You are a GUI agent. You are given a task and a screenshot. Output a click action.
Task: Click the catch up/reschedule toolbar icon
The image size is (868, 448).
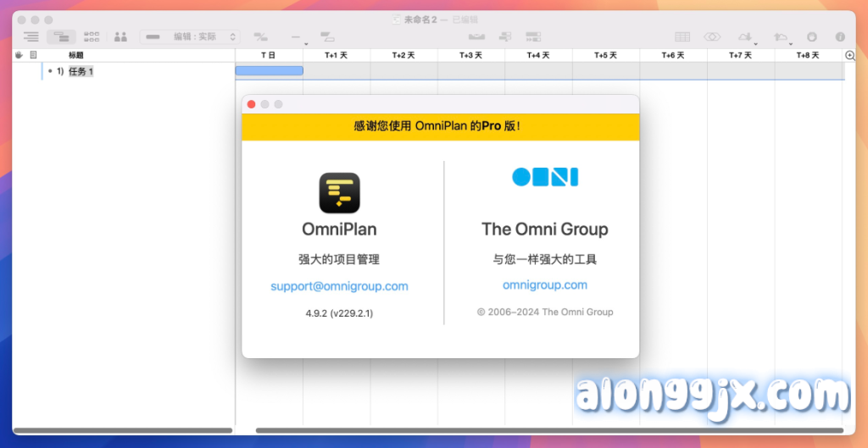click(x=533, y=36)
